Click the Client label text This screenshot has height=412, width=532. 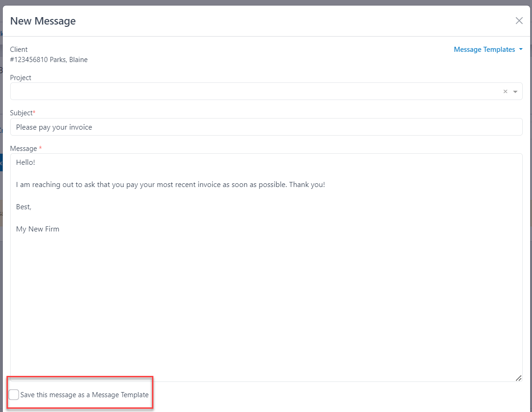19,49
